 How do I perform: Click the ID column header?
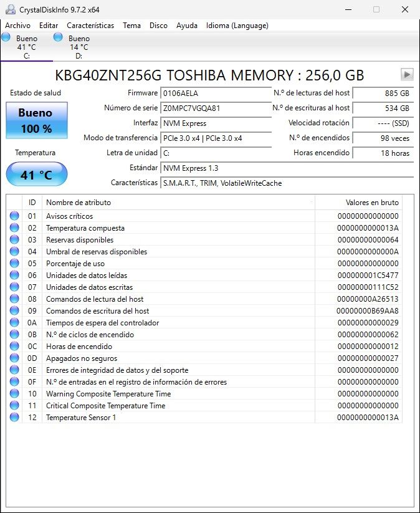32,203
